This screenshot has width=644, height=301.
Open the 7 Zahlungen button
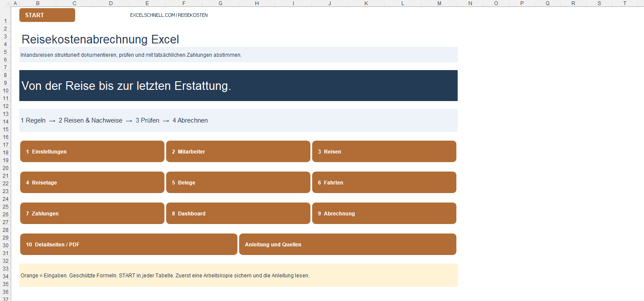[92, 213]
